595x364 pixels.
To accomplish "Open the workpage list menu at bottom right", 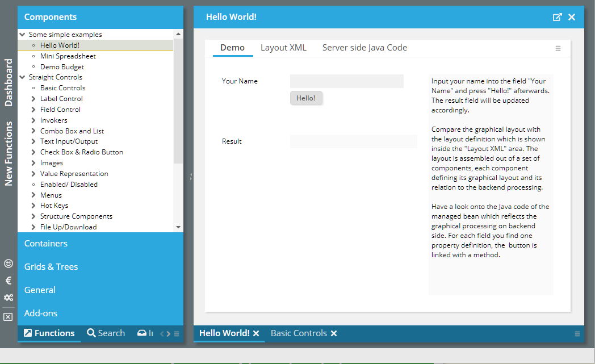I will coord(577,334).
